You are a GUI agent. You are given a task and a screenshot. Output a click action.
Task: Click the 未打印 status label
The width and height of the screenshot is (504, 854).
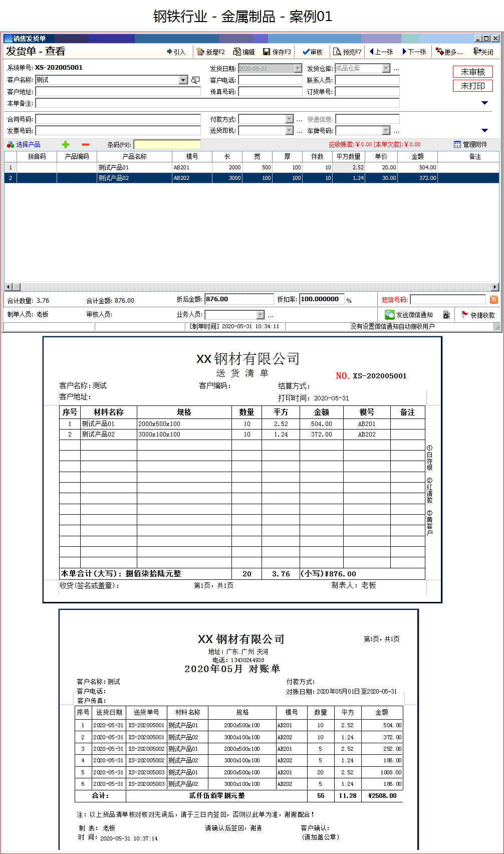(473, 86)
